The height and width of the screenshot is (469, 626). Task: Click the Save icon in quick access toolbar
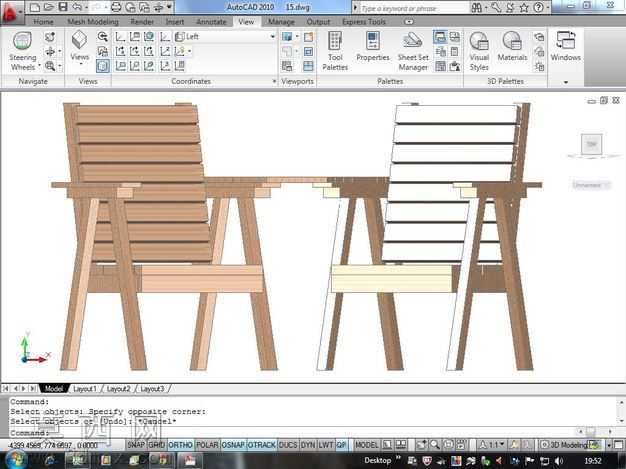point(63,6)
